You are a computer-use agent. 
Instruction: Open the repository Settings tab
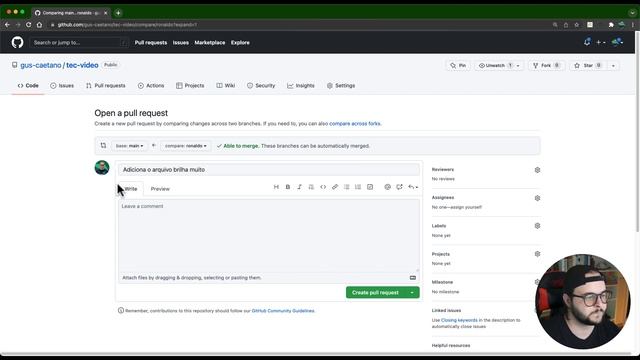coord(341,86)
